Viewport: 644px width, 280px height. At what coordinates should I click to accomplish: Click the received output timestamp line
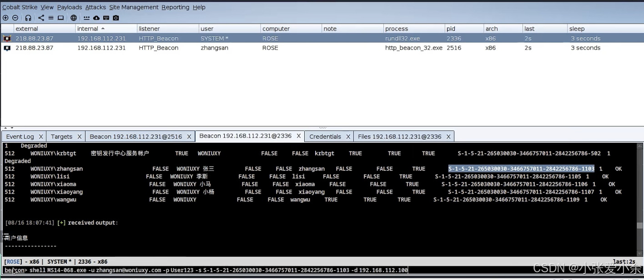click(x=61, y=223)
